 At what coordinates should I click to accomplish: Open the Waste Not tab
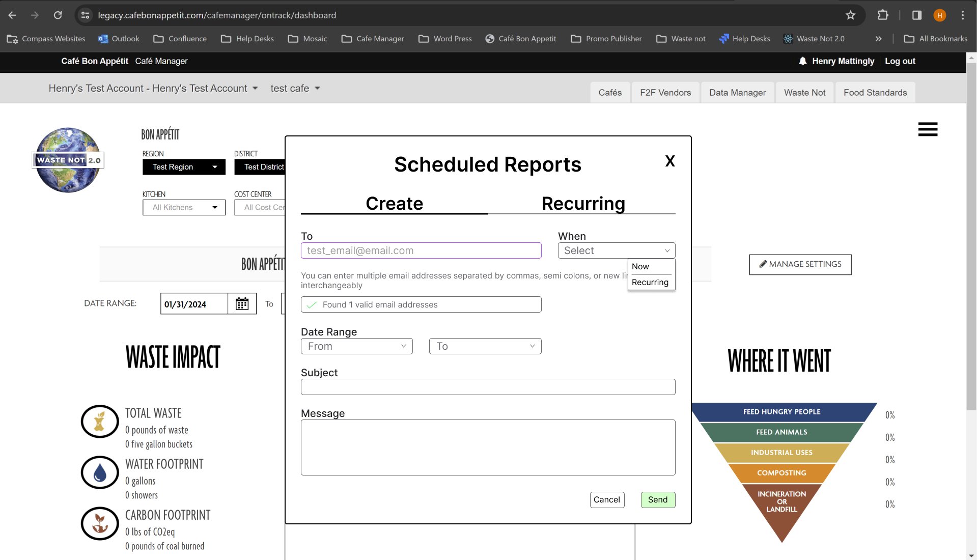pyautogui.click(x=804, y=93)
